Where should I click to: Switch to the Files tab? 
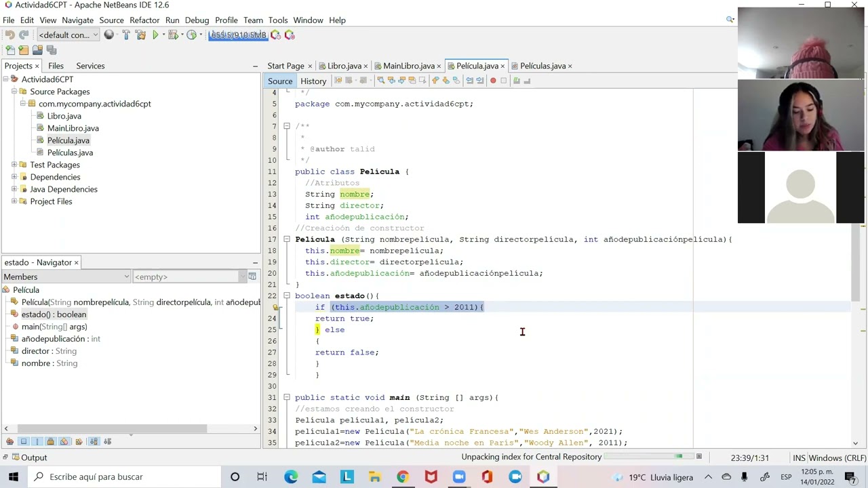click(x=56, y=66)
